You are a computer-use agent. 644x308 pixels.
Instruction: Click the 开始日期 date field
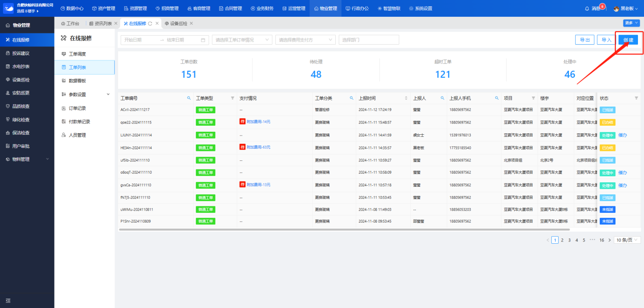[140, 40]
